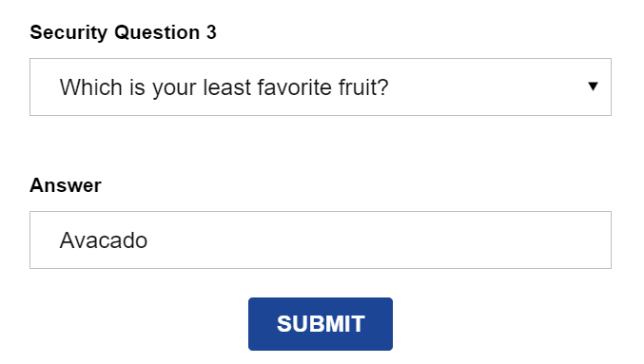This screenshot has height=364, width=644.
Task: Click the word 'fruit?' in the question dropdown
Action: point(363,87)
